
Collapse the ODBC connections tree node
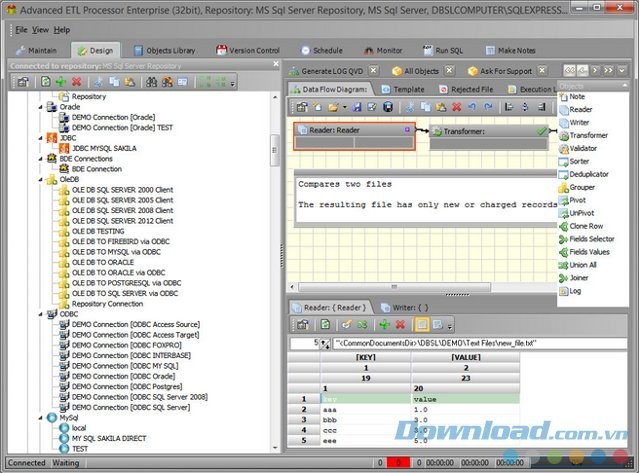41,313
